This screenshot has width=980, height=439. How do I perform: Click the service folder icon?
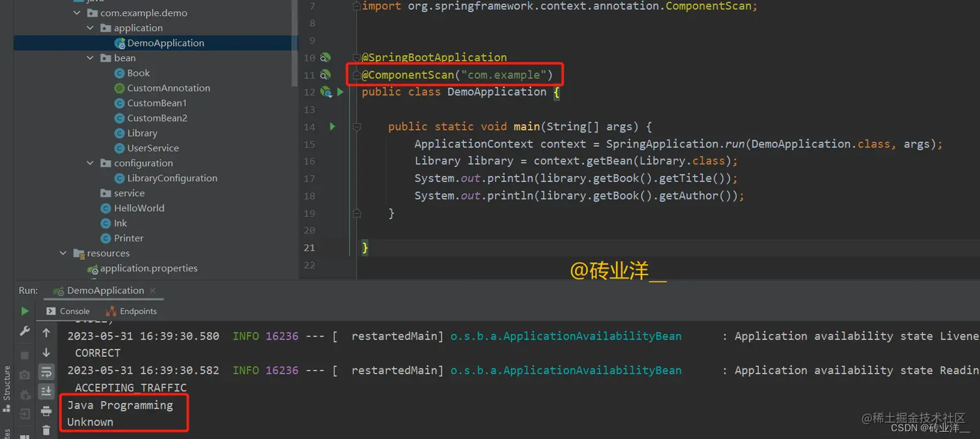tap(106, 193)
